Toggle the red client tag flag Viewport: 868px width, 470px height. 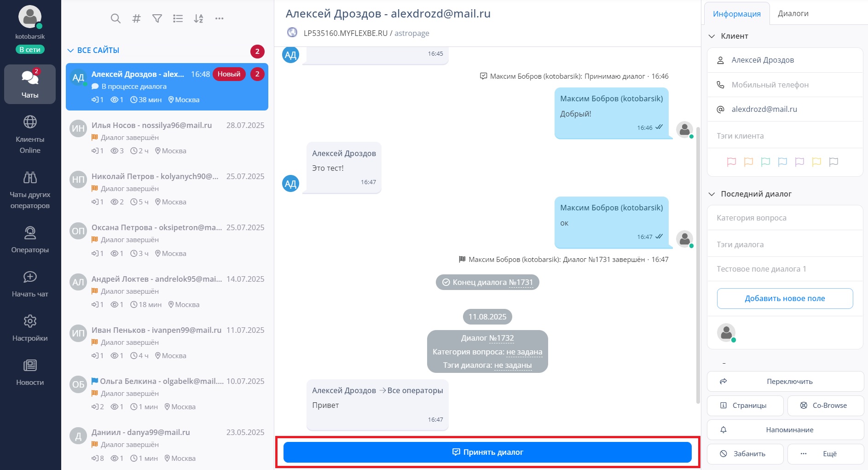(x=731, y=162)
